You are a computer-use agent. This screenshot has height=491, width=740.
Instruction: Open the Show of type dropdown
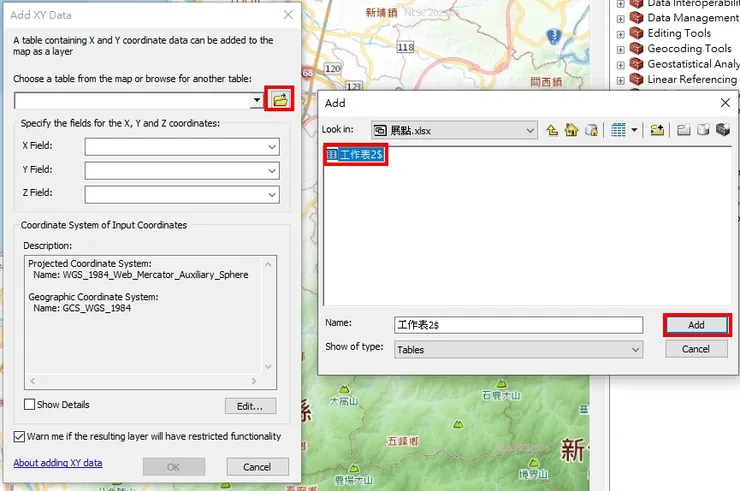635,350
